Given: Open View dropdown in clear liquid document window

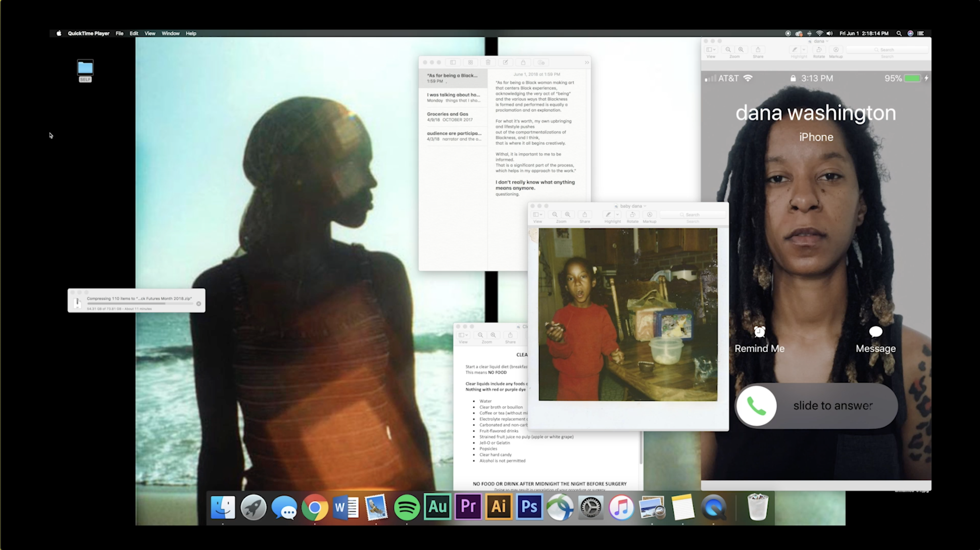Looking at the screenshot, I should pyautogui.click(x=463, y=335).
